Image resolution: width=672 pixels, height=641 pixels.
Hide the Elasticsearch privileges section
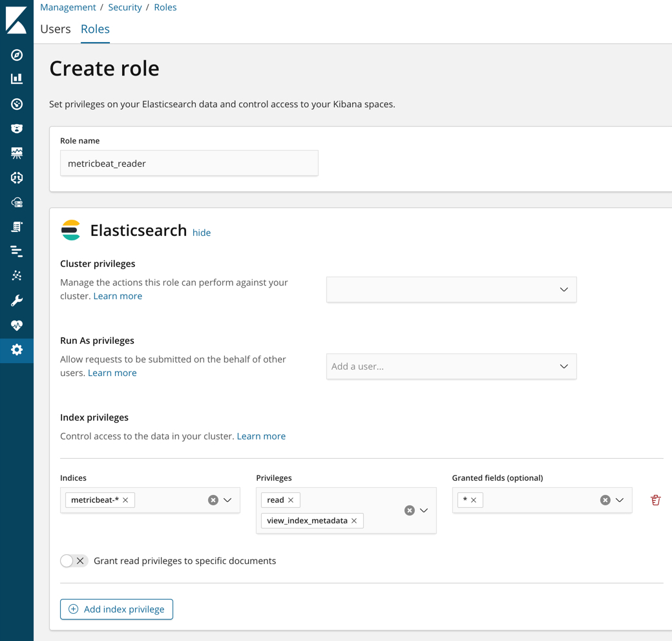pos(201,233)
